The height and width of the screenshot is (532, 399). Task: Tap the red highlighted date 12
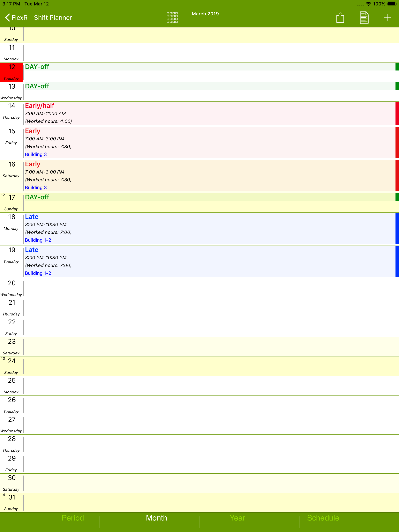coord(11,67)
